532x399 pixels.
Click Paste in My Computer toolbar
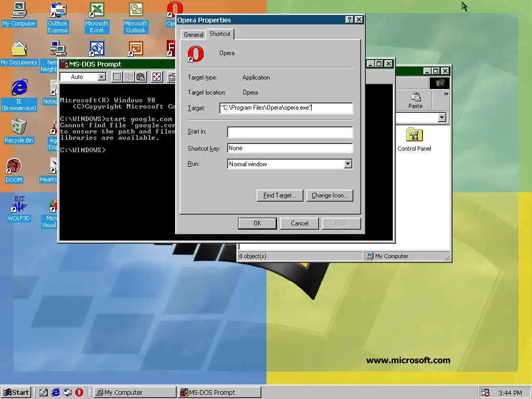415,100
